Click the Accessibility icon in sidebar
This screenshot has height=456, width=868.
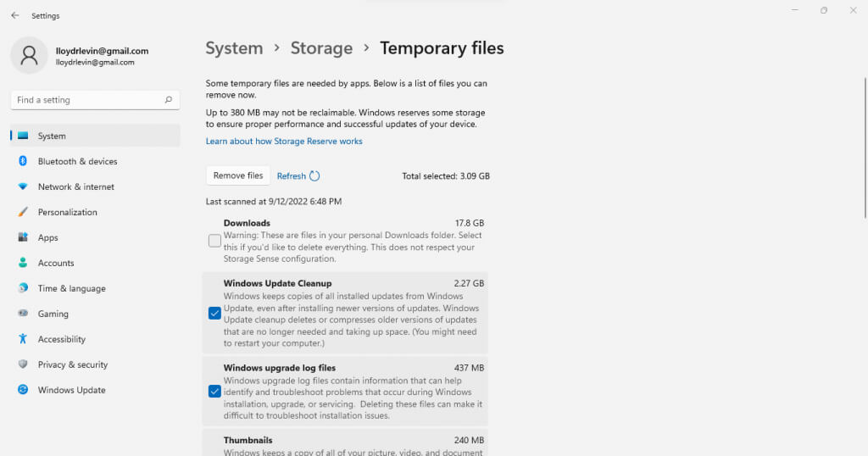pyautogui.click(x=23, y=339)
